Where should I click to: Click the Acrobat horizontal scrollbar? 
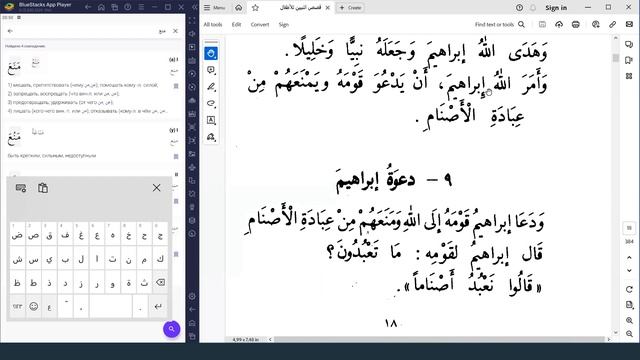[439, 339]
